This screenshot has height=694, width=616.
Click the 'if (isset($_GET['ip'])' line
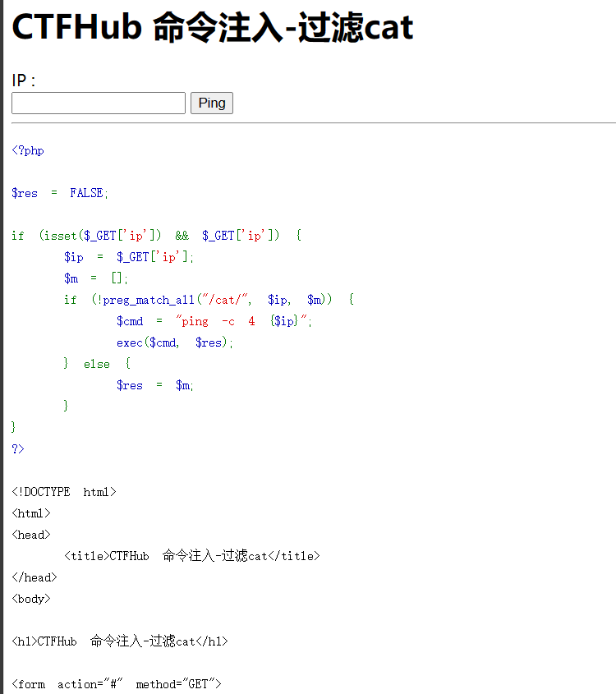[x=157, y=236]
